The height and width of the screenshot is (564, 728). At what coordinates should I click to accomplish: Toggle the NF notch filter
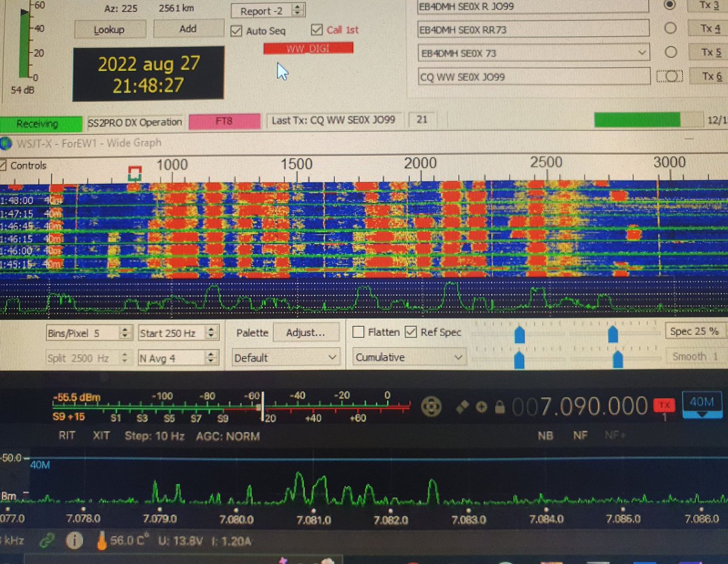tap(580, 436)
